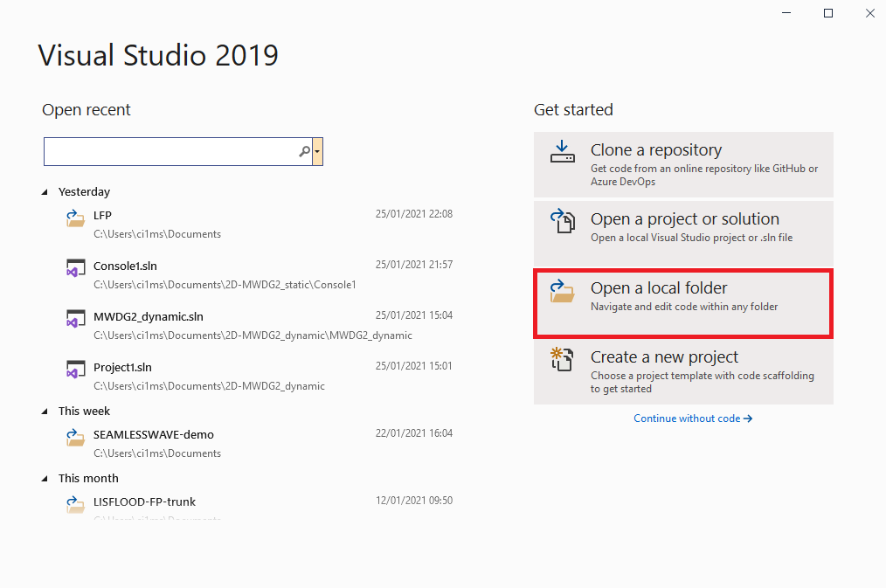Click the timestamp 25/01/2021 15:04
The width and height of the screenshot is (886, 588).
[x=414, y=315]
